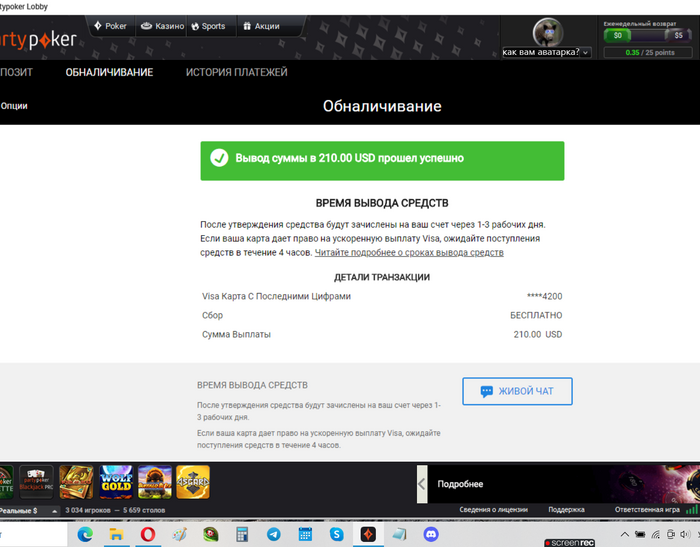Open Microsoft Edge from the taskbar

point(85,534)
